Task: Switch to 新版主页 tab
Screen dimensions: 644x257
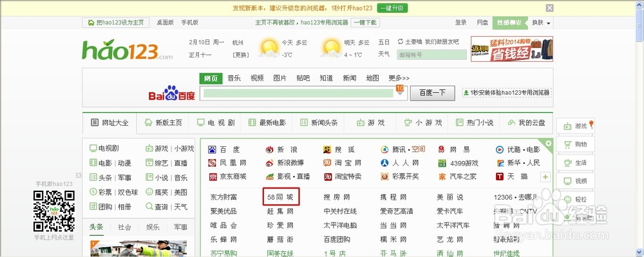Action: click(163, 123)
